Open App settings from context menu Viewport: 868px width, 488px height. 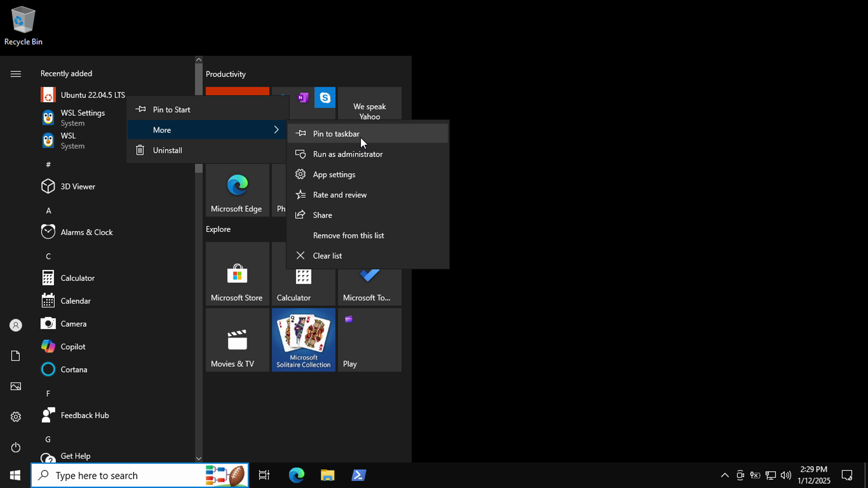click(x=334, y=174)
